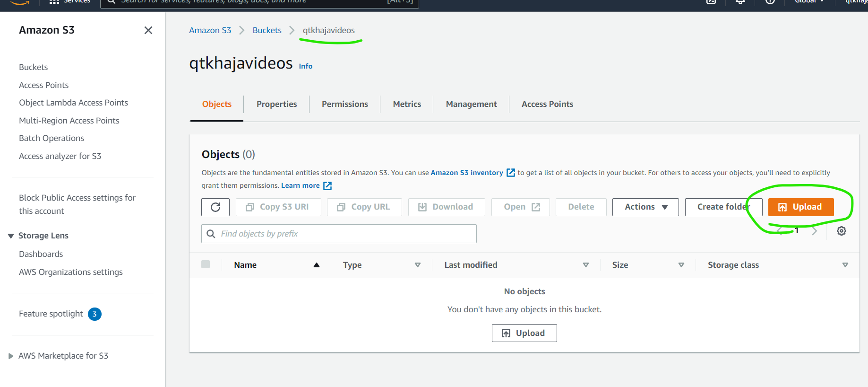Go to the next page of objects
Screen dimensions: 868x387
tap(814, 231)
